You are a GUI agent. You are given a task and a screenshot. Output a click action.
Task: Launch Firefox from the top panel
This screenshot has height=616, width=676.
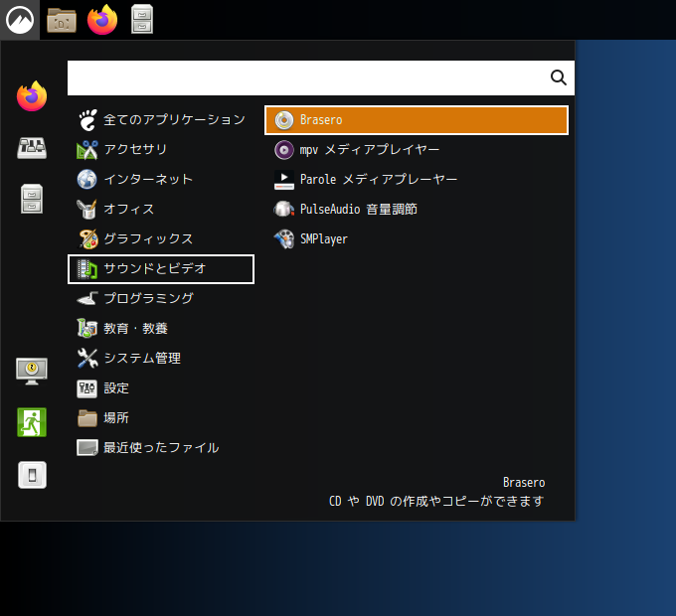coord(102,20)
